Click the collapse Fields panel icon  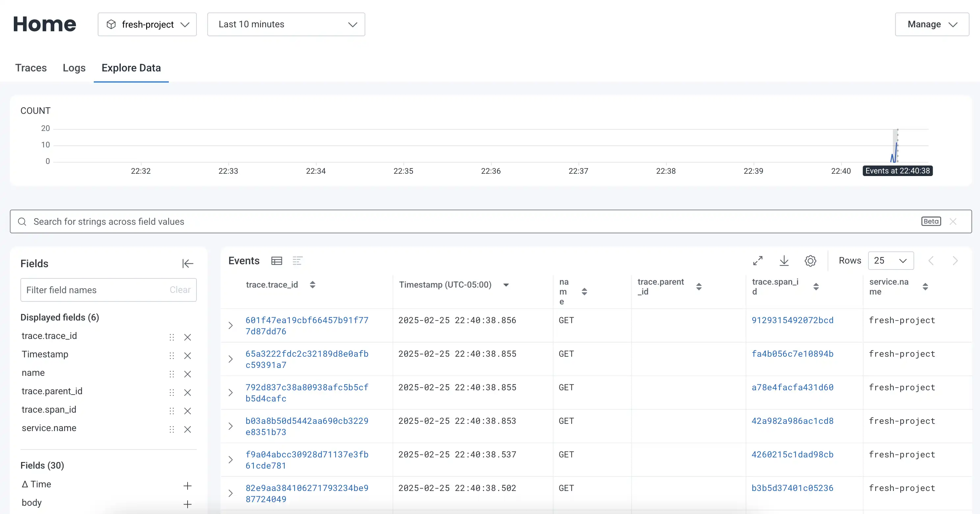pos(187,263)
